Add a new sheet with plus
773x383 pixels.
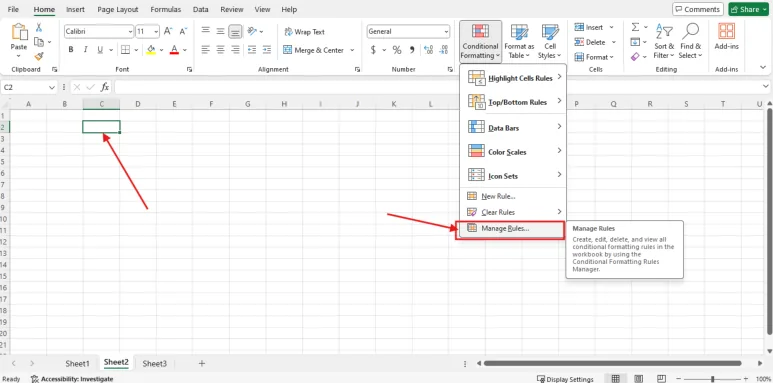(x=202, y=364)
